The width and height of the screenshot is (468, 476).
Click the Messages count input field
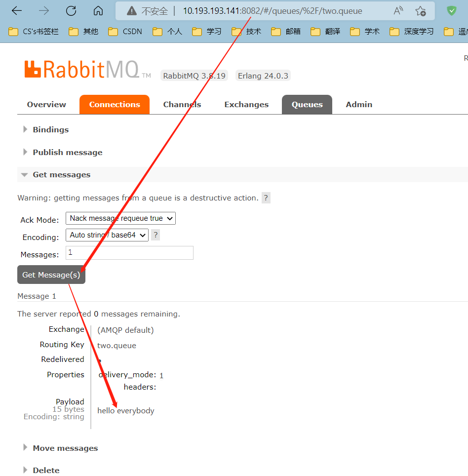pyautogui.click(x=130, y=253)
